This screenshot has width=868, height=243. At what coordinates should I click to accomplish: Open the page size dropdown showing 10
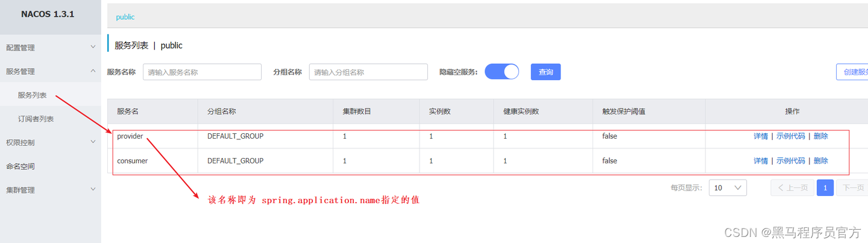coord(728,188)
